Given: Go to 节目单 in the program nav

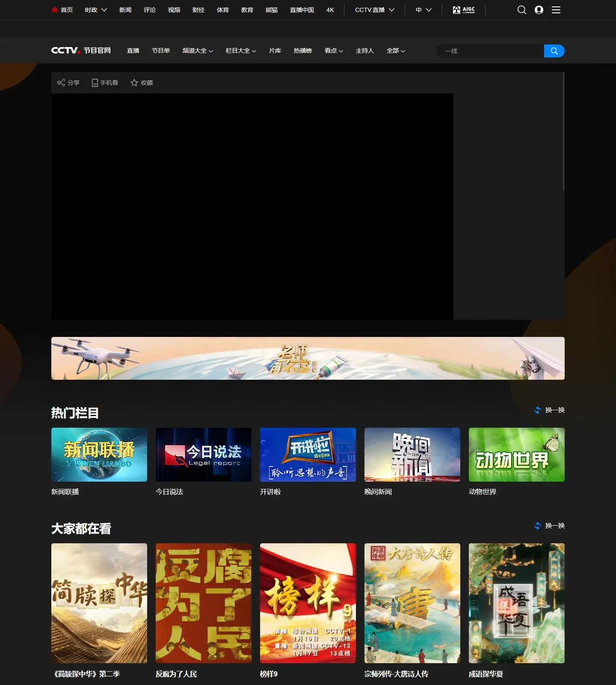Looking at the screenshot, I should [x=161, y=51].
